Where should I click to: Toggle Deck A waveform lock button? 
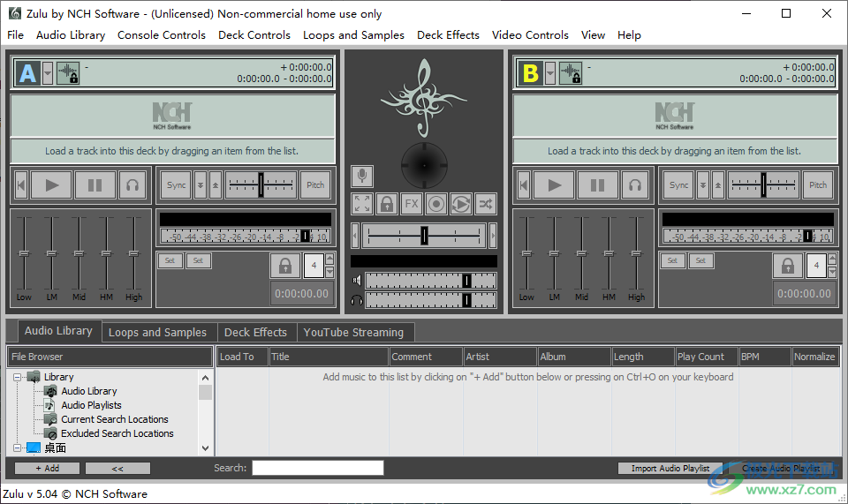point(68,73)
